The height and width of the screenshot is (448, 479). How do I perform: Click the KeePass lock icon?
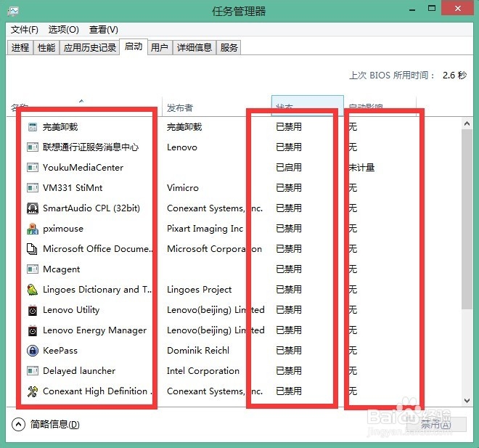pyautogui.click(x=33, y=351)
